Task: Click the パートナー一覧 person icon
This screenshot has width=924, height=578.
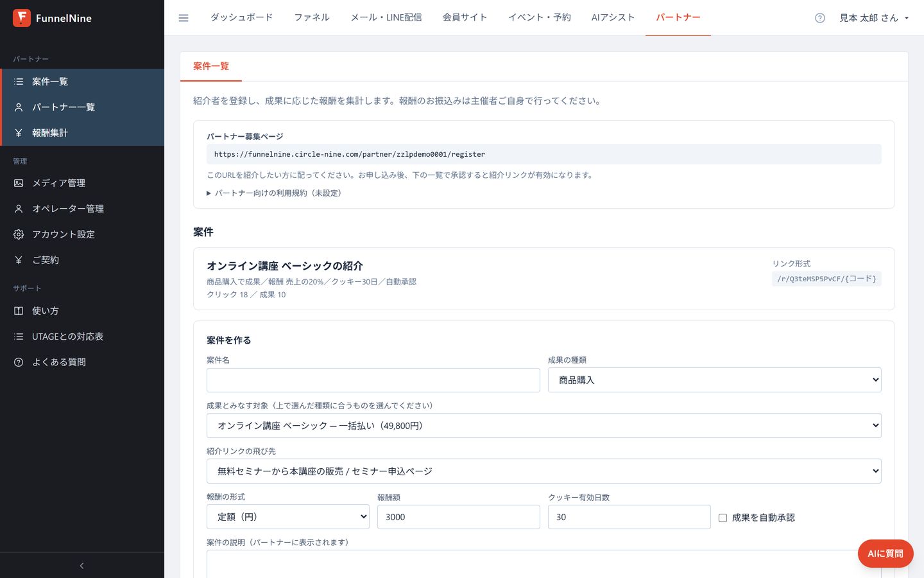Action: [19, 107]
